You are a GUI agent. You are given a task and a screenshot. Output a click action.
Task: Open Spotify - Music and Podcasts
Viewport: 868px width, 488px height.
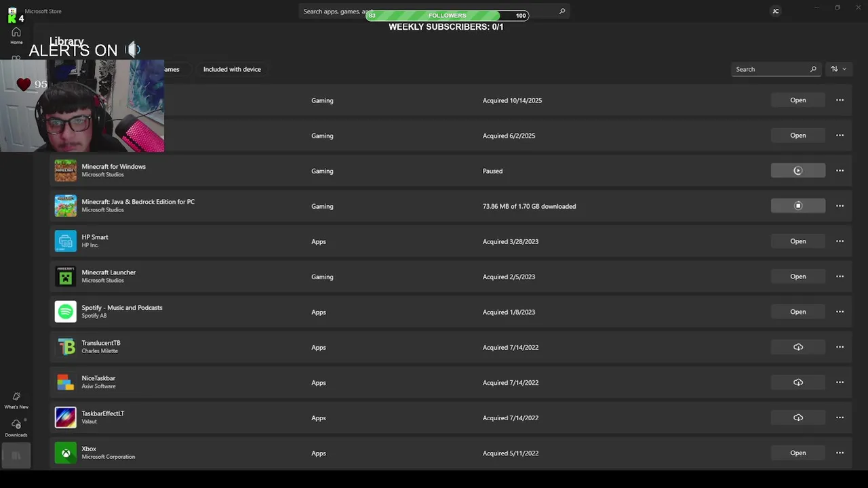(x=798, y=312)
